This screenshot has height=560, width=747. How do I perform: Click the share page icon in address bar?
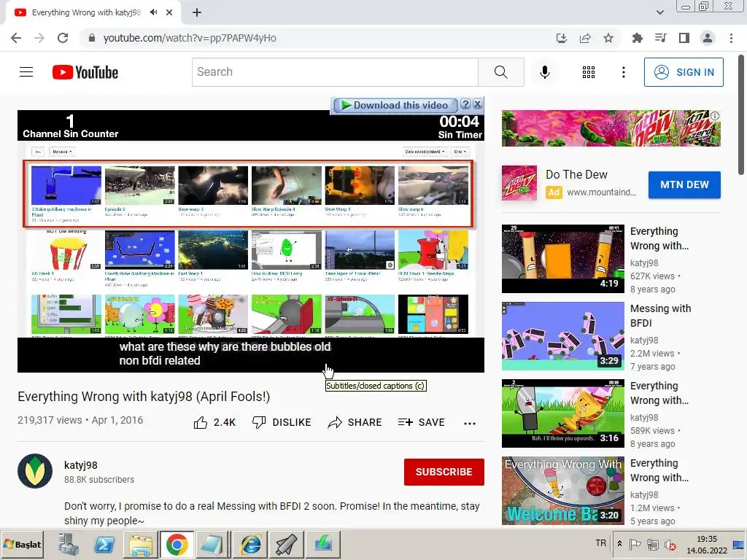click(x=584, y=38)
